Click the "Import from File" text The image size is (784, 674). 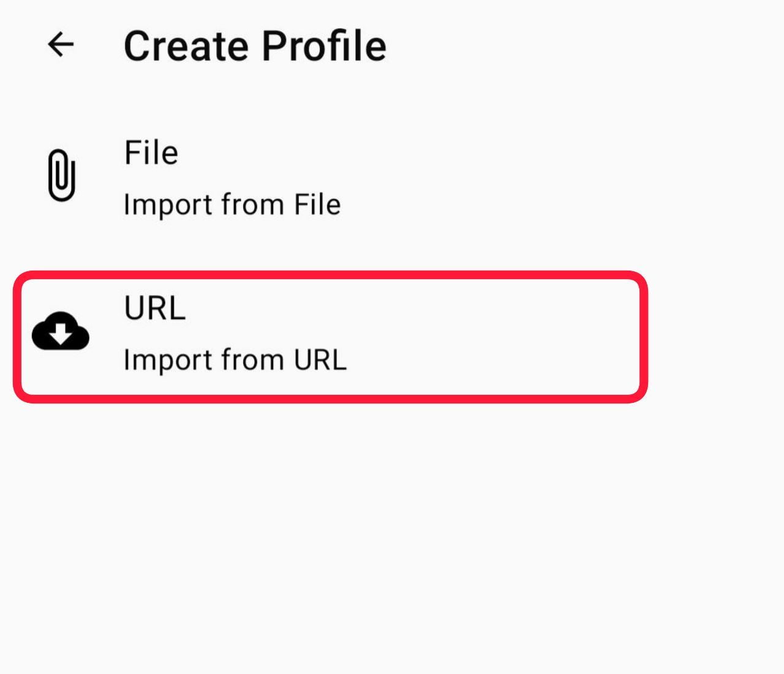pyautogui.click(x=232, y=204)
